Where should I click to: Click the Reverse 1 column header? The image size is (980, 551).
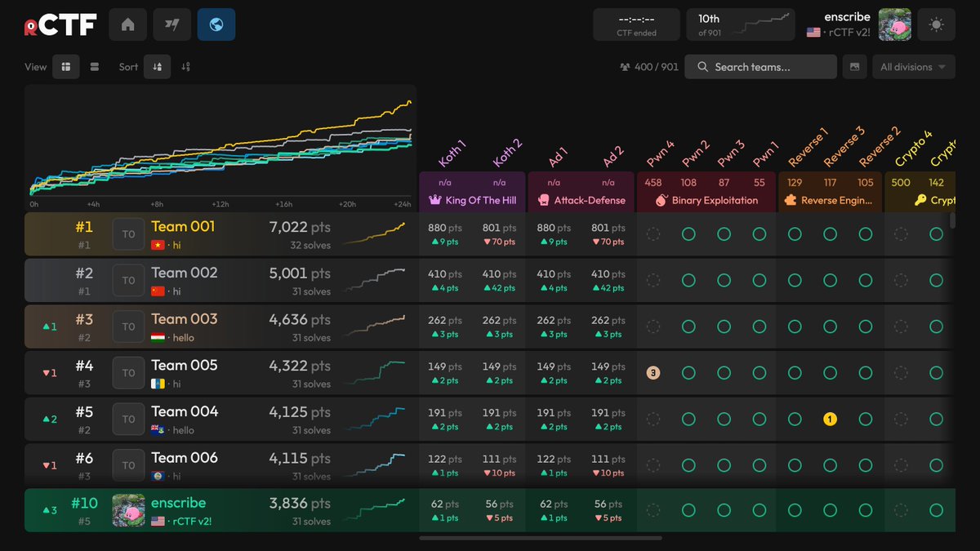click(808, 147)
